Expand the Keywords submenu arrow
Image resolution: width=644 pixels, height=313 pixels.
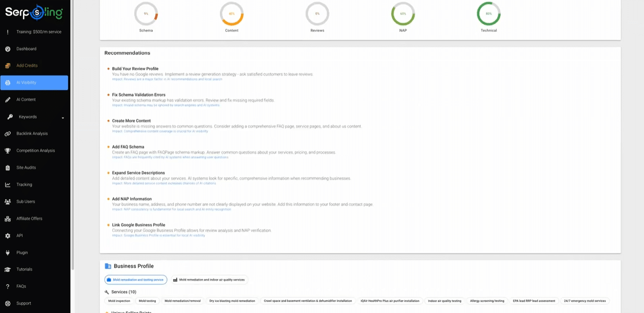coord(62,118)
